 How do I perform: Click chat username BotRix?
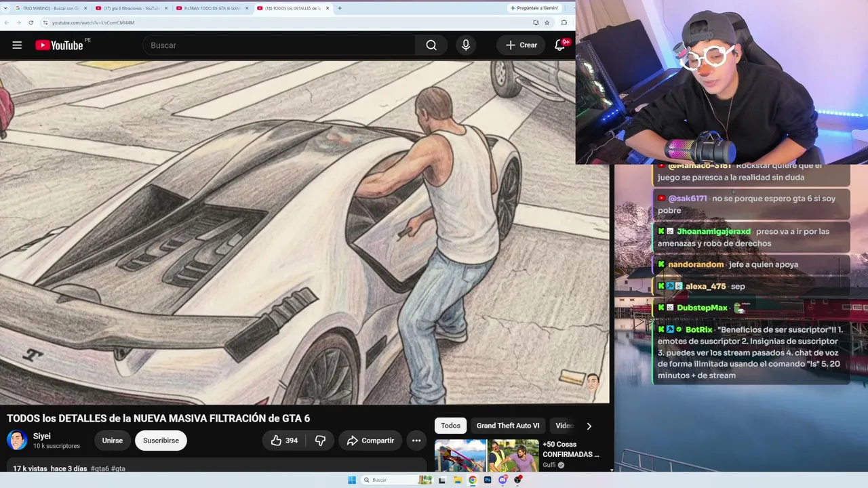[x=698, y=329]
